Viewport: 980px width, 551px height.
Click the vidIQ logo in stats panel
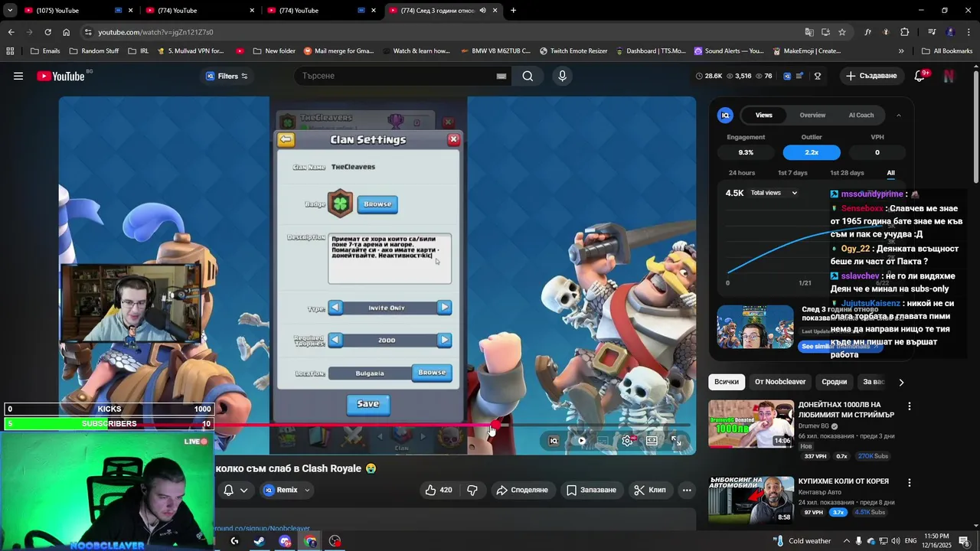pyautogui.click(x=725, y=115)
